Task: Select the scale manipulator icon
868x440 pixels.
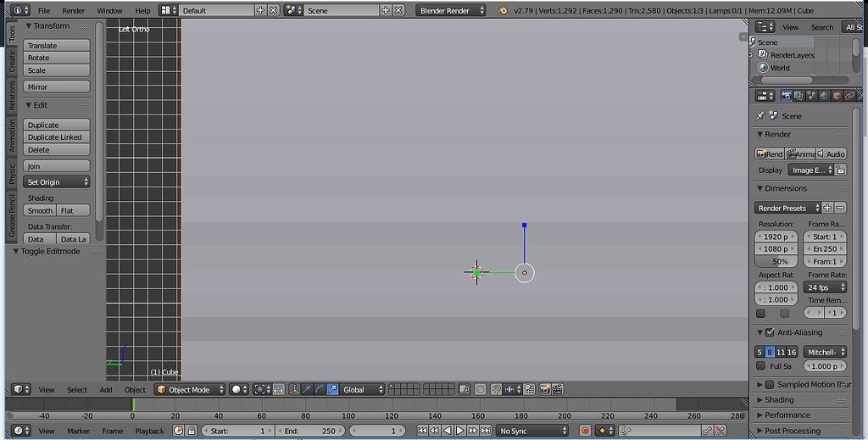Action: pyautogui.click(x=332, y=389)
